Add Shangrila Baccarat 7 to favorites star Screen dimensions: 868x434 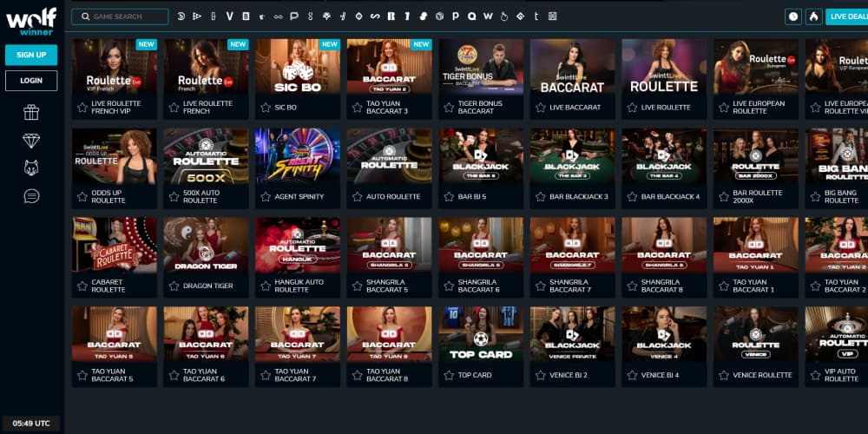tap(540, 286)
